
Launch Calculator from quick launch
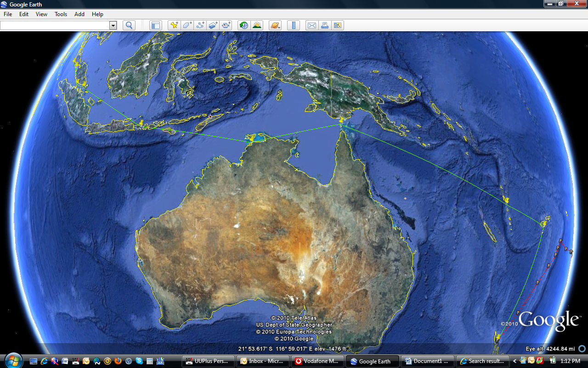[150, 361]
